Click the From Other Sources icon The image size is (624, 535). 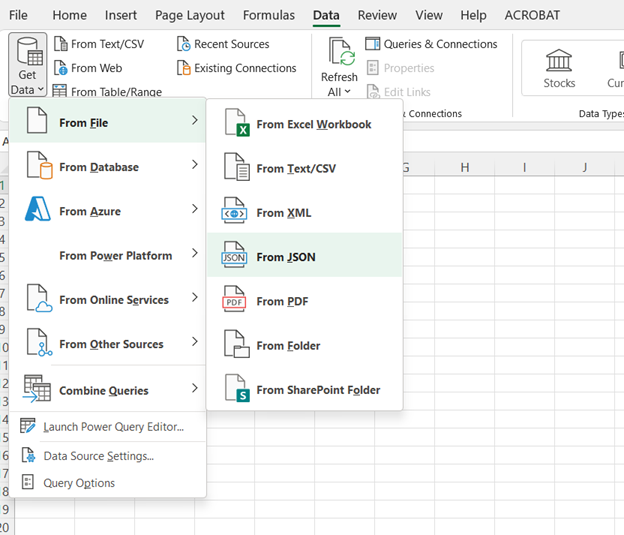click(x=39, y=342)
